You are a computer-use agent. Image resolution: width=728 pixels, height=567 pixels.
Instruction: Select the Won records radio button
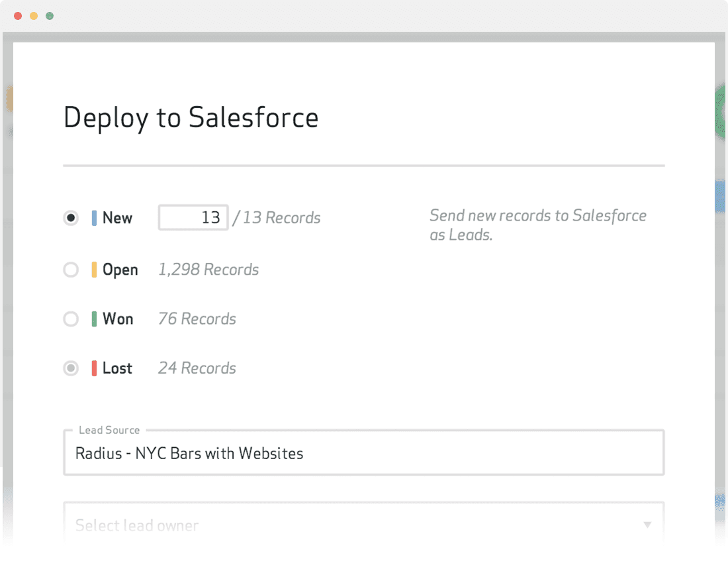[x=71, y=319]
